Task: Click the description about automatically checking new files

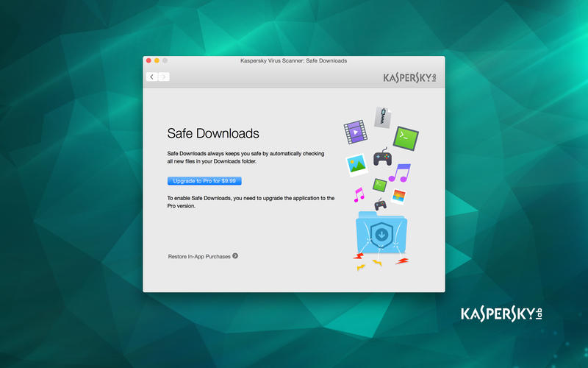Action: (245, 158)
